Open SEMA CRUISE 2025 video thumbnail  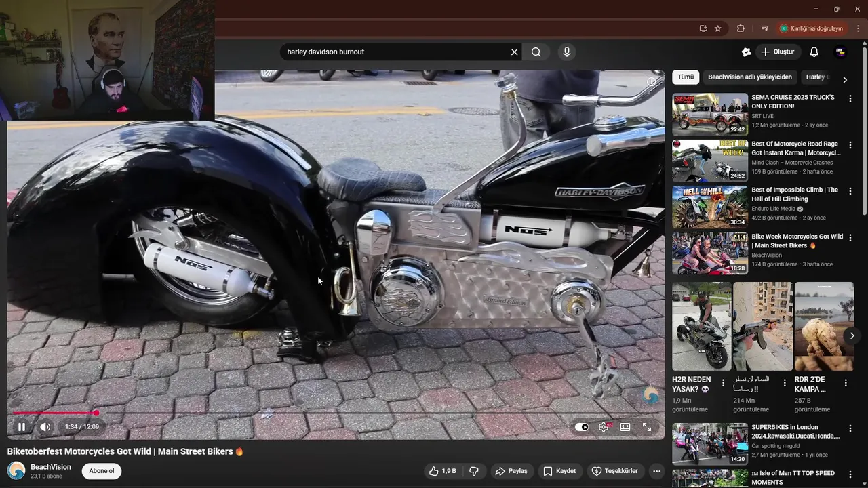click(710, 115)
